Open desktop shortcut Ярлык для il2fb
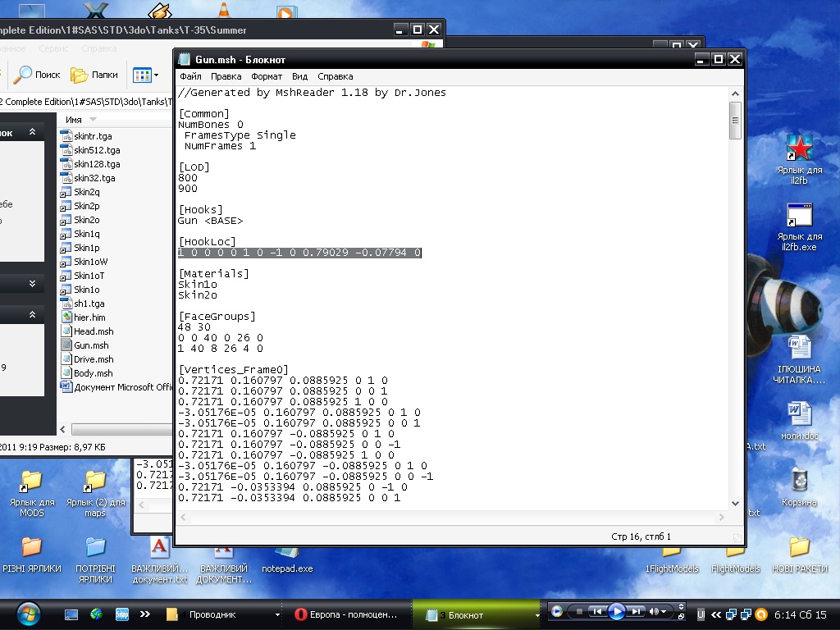This screenshot has height=630, width=840. pyautogui.click(x=799, y=160)
